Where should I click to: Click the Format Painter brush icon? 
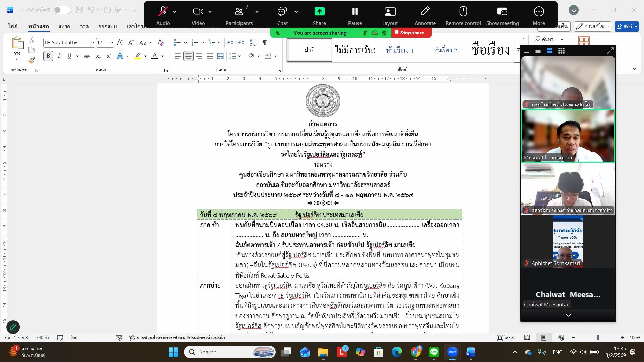(x=32, y=60)
